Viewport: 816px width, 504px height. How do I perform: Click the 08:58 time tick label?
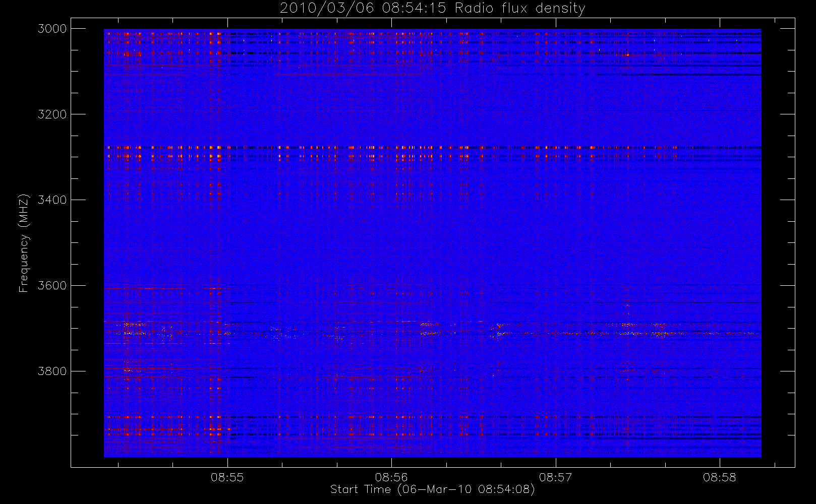[x=720, y=477]
